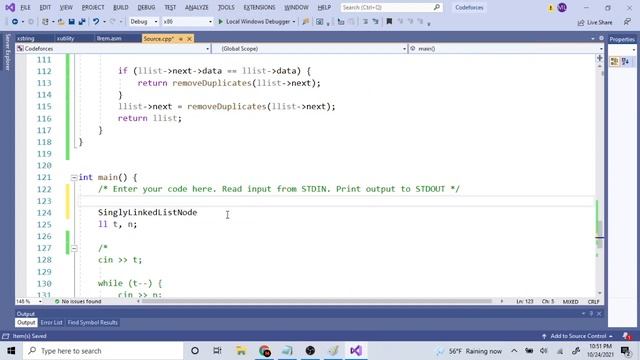This screenshot has height=360, width=640.
Task: Open the ANALYZE menu
Action: point(197,7)
